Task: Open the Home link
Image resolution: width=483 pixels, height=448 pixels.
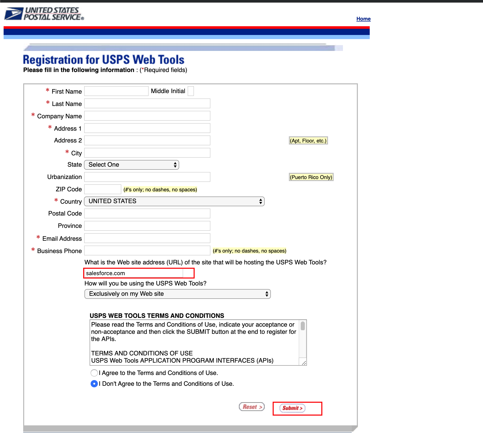Action: (363, 19)
